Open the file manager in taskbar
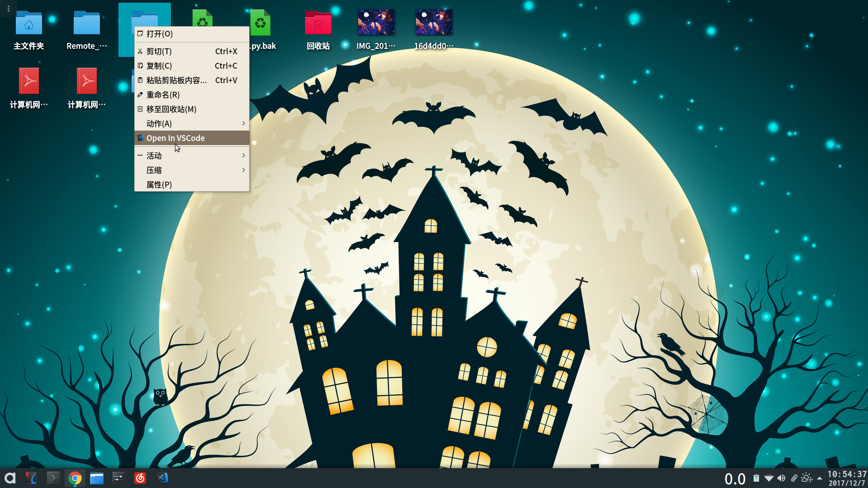868x488 pixels. coord(96,478)
